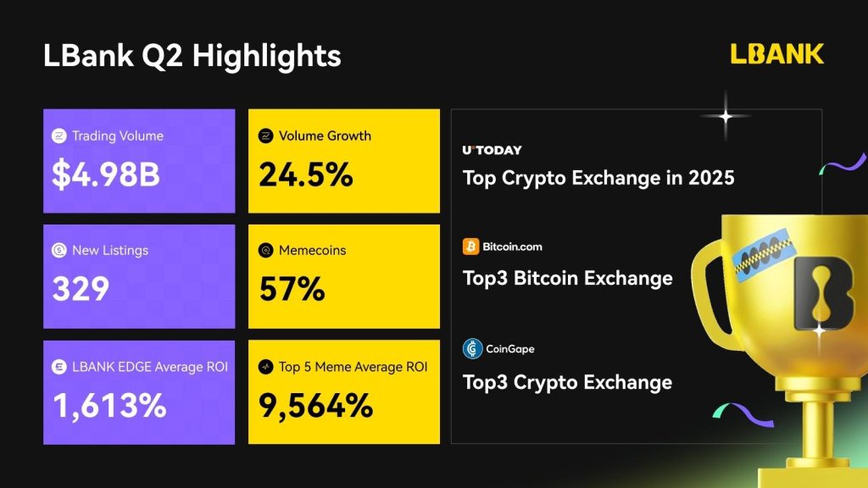
Task: Click the New Listings icon
Action: [x=59, y=251]
